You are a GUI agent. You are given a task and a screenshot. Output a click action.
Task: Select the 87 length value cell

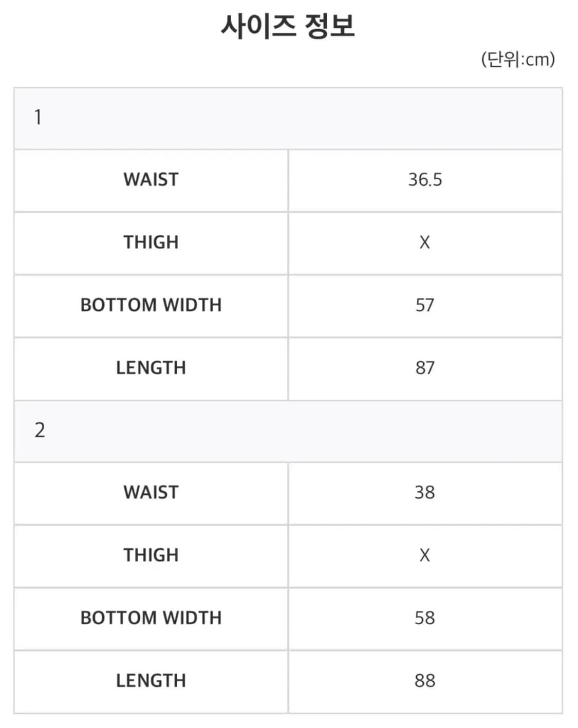[425, 368]
